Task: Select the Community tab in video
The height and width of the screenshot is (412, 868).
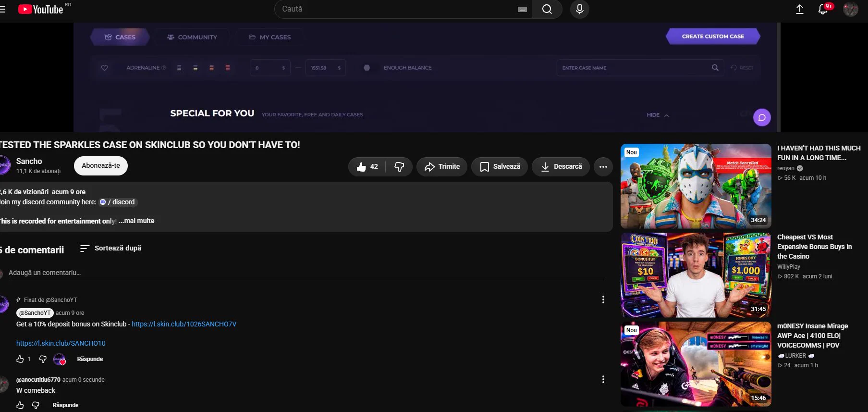Action: [192, 37]
